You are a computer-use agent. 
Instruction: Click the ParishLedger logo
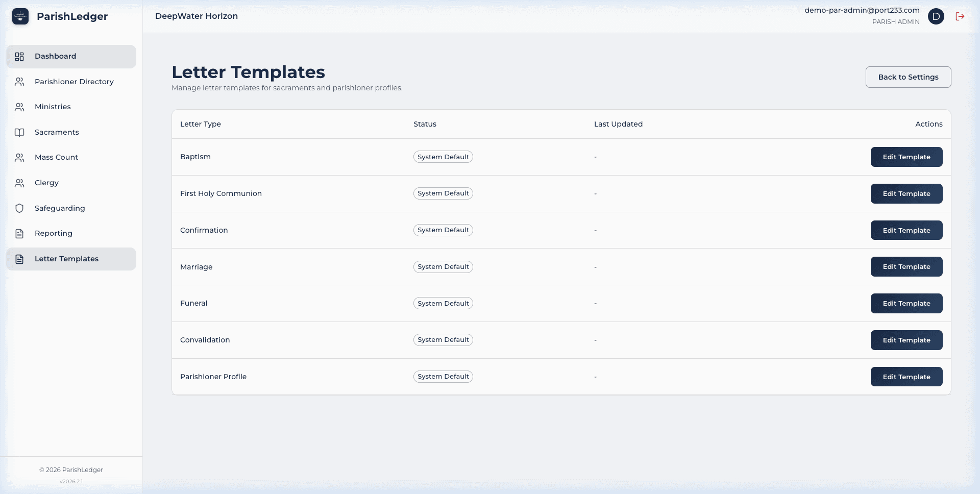tap(20, 16)
